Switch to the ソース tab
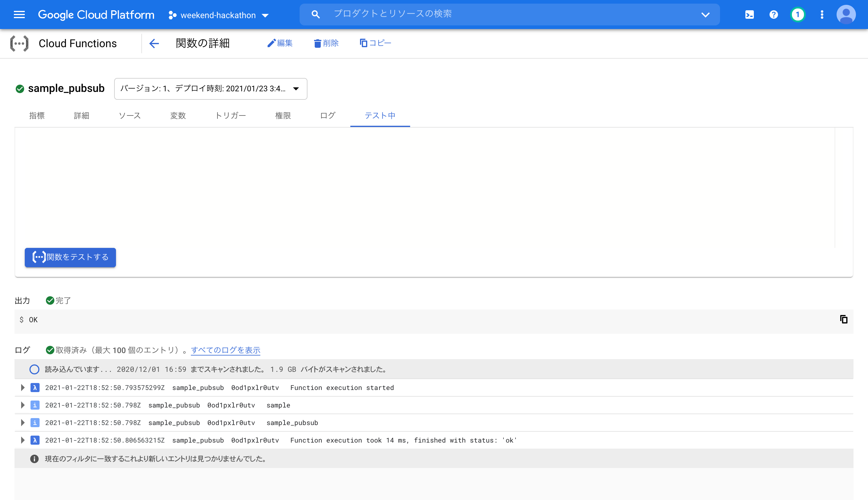This screenshot has height=500, width=868. 130,116
